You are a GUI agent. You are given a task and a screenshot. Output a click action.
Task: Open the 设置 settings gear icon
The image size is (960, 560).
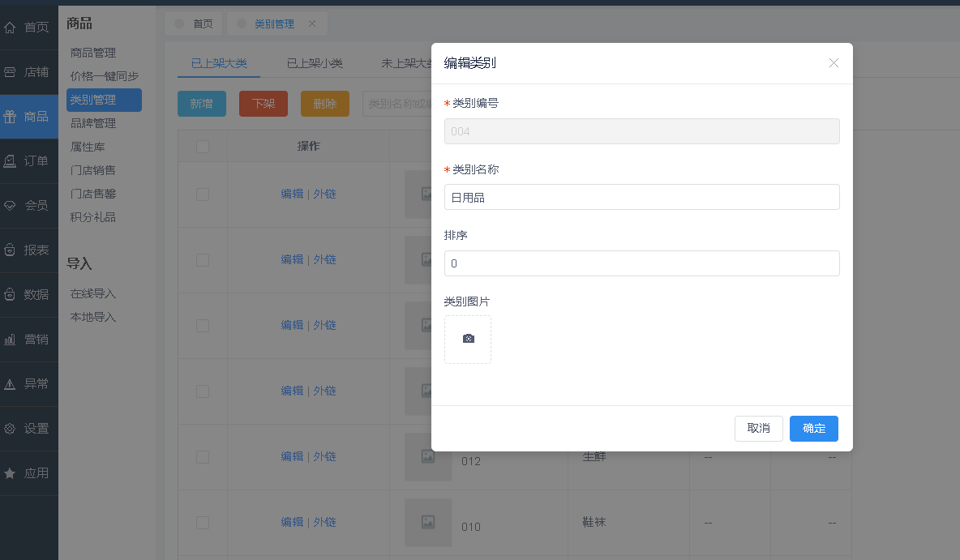pyautogui.click(x=10, y=429)
